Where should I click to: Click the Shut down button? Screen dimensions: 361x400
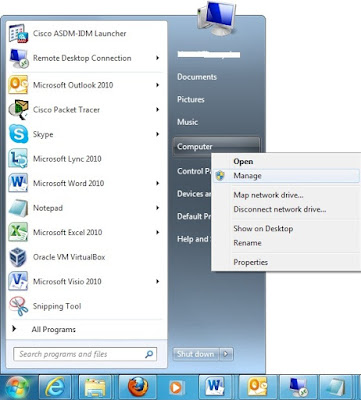[196, 354]
